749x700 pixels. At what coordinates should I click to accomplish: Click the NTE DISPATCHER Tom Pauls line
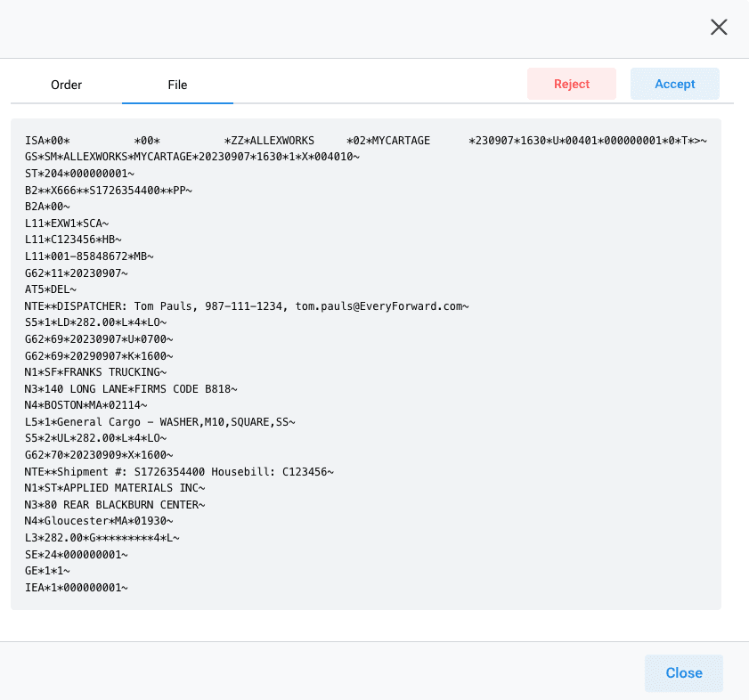pyautogui.click(x=247, y=305)
